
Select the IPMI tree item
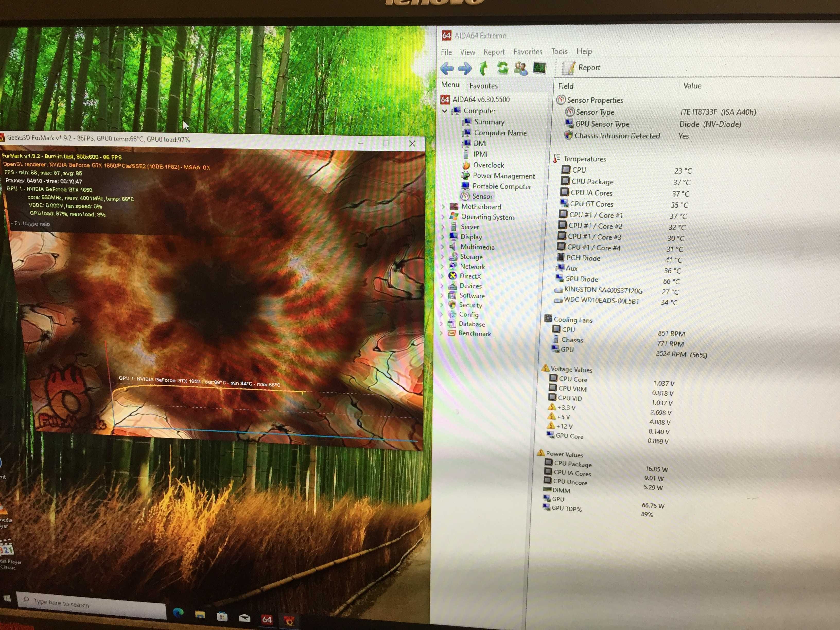click(475, 154)
